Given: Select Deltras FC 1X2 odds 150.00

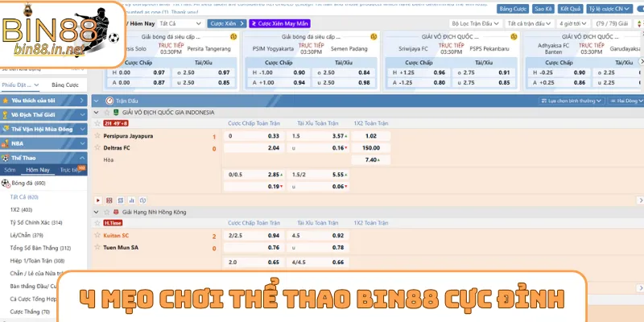Looking at the screenshot, I should [x=371, y=148].
